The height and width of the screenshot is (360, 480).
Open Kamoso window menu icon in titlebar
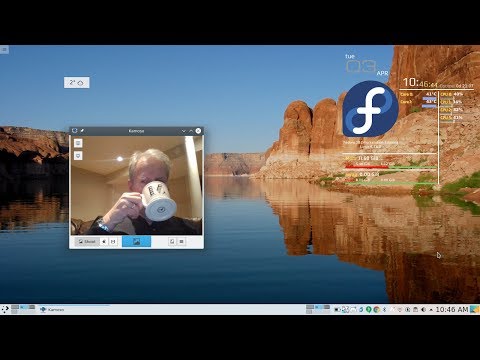coord(75,131)
